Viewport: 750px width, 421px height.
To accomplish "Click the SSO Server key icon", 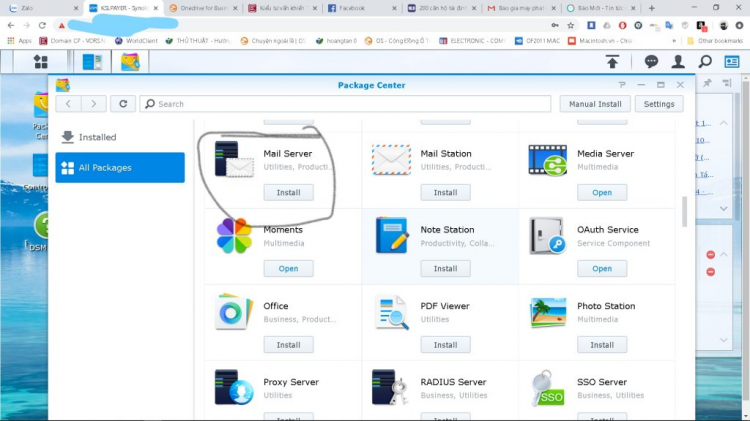I will (548, 388).
